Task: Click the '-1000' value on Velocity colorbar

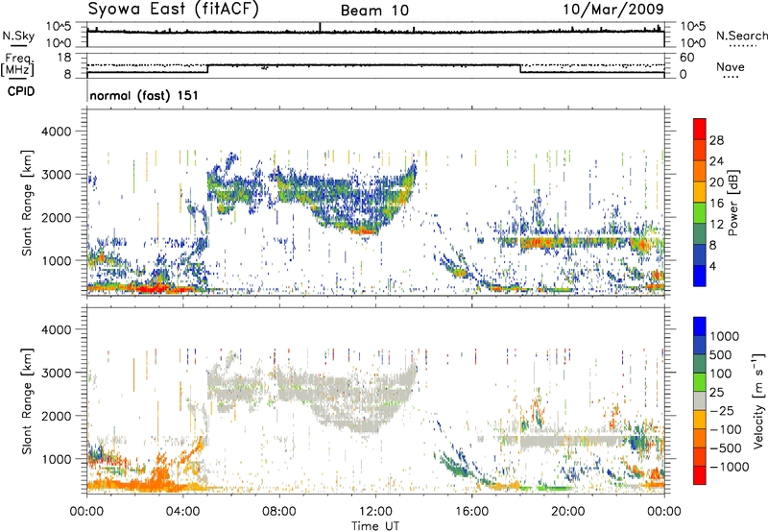Action: click(x=730, y=467)
